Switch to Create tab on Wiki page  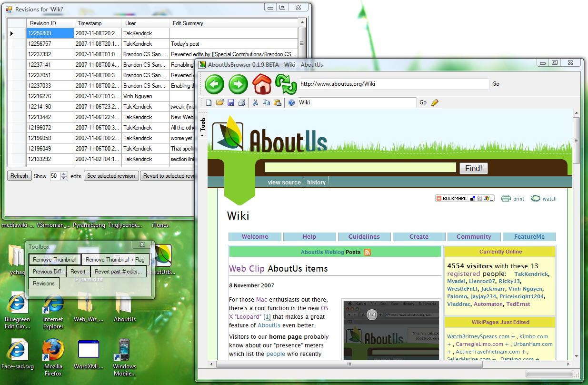pyautogui.click(x=419, y=237)
